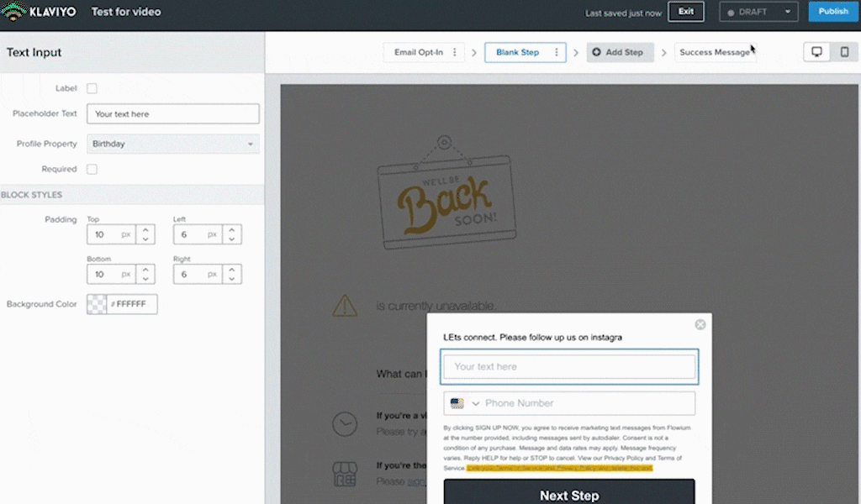The width and height of the screenshot is (861, 504).
Task: Click the Left padding value field
Action: 198,234
